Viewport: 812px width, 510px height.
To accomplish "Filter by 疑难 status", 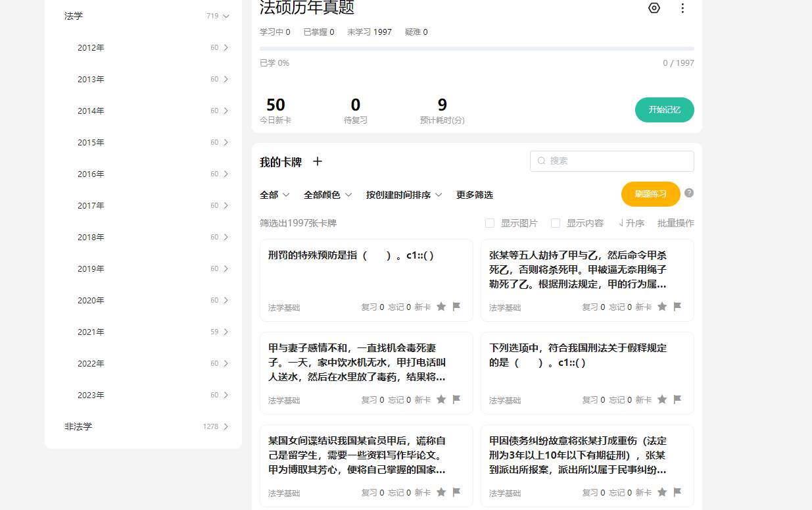I will click(416, 32).
